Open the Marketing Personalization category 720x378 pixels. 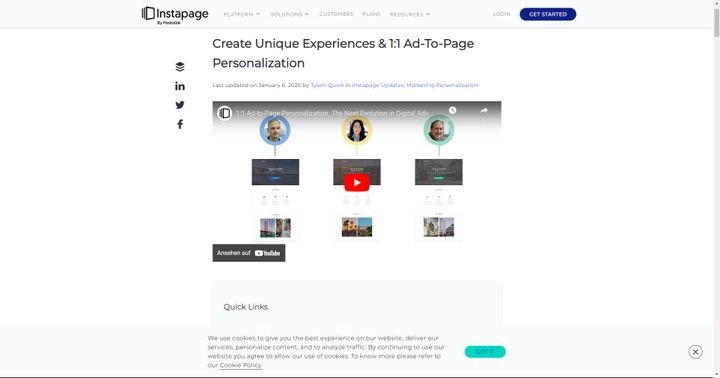point(442,85)
